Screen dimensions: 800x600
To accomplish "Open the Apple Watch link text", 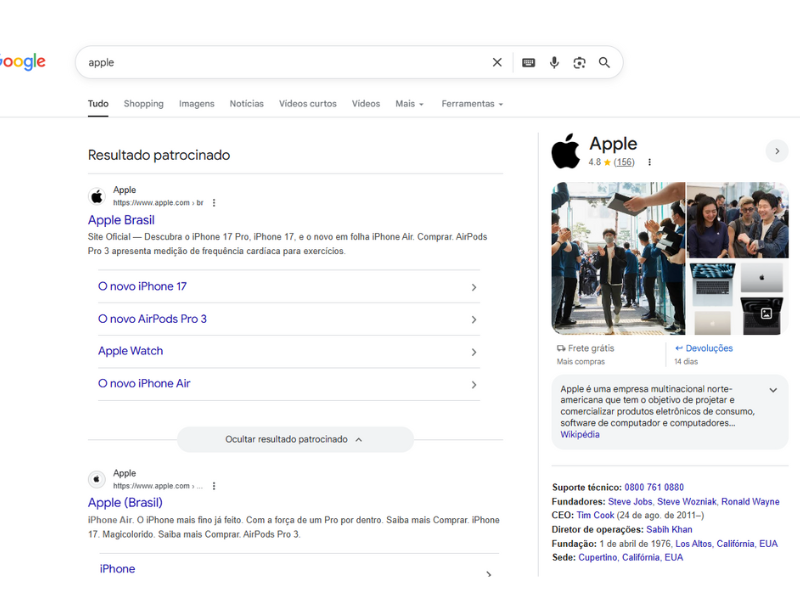I will (131, 351).
